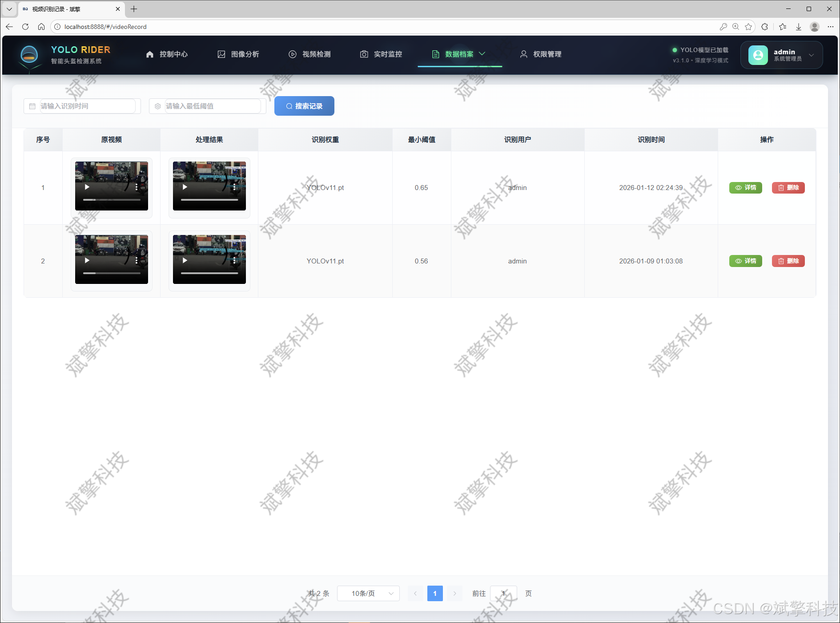Viewport: 840px width, 623px height.
Task: Open more options on row 1 processed video
Action: point(234,187)
